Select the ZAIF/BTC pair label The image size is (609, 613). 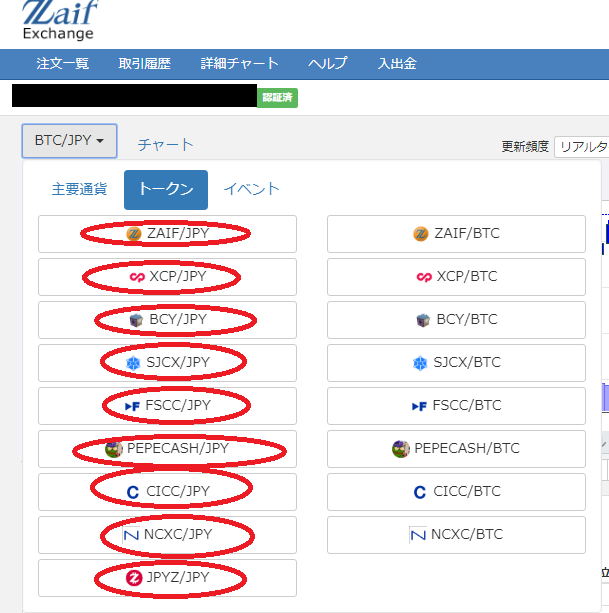(467, 233)
